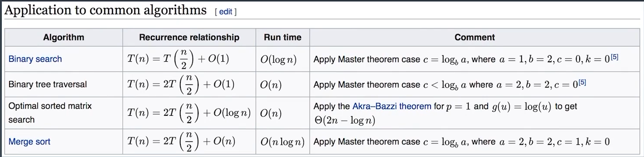Viewport: 644px width, 157px height.
Task: Click the Θ(2n − log n) expression
Action: click(344, 120)
